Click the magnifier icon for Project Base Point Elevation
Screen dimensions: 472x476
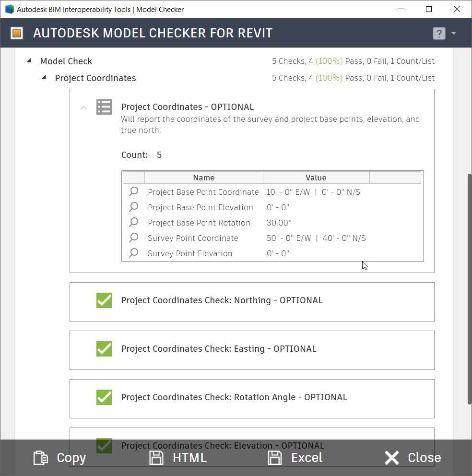(x=133, y=207)
